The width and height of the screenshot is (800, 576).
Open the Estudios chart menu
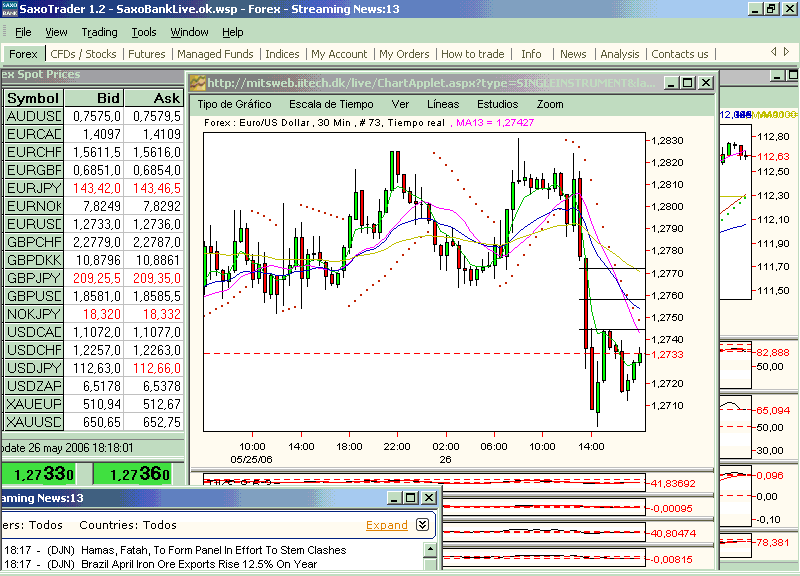point(497,104)
